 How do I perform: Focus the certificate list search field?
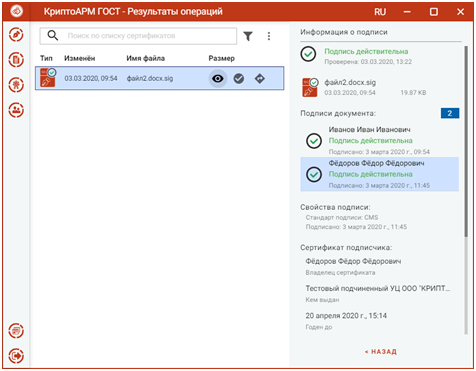coord(138,36)
